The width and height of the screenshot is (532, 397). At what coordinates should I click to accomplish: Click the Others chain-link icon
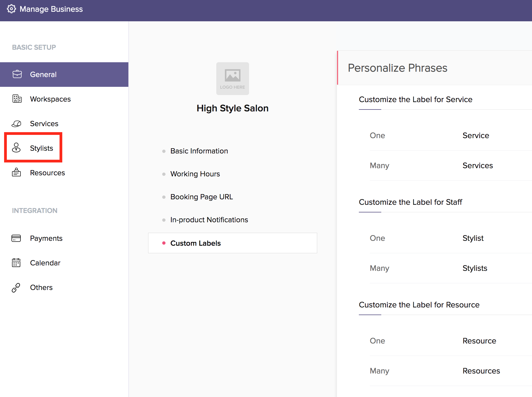16,288
